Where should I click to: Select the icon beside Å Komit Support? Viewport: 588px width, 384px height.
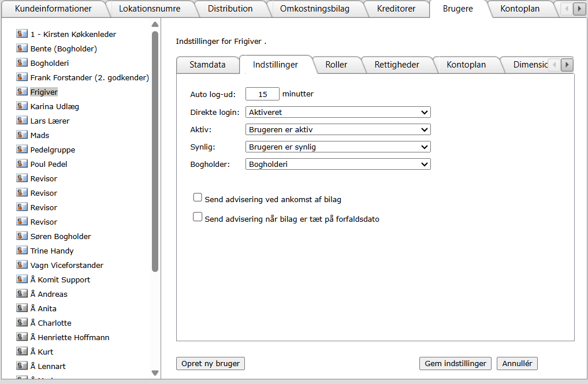(x=22, y=279)
